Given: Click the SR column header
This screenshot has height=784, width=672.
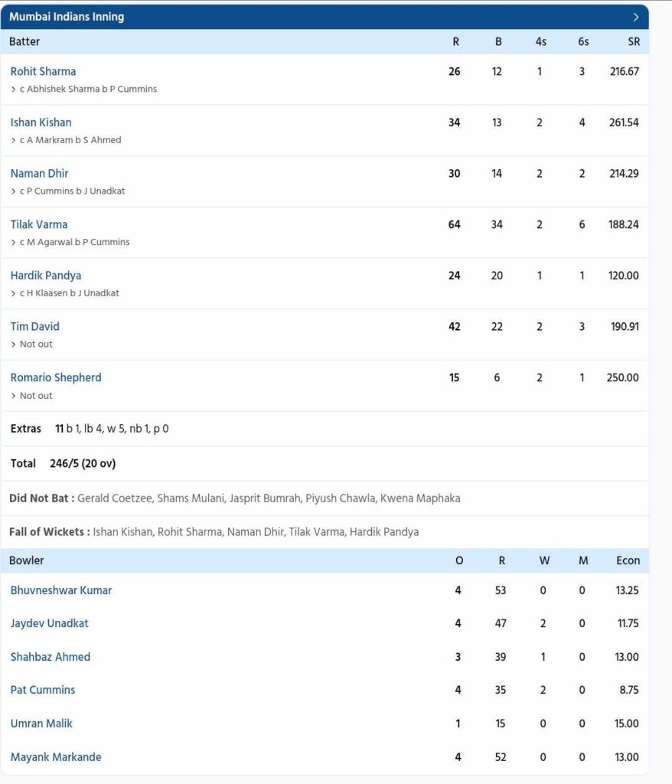Looking at the screenshot, I should [633, 41].
